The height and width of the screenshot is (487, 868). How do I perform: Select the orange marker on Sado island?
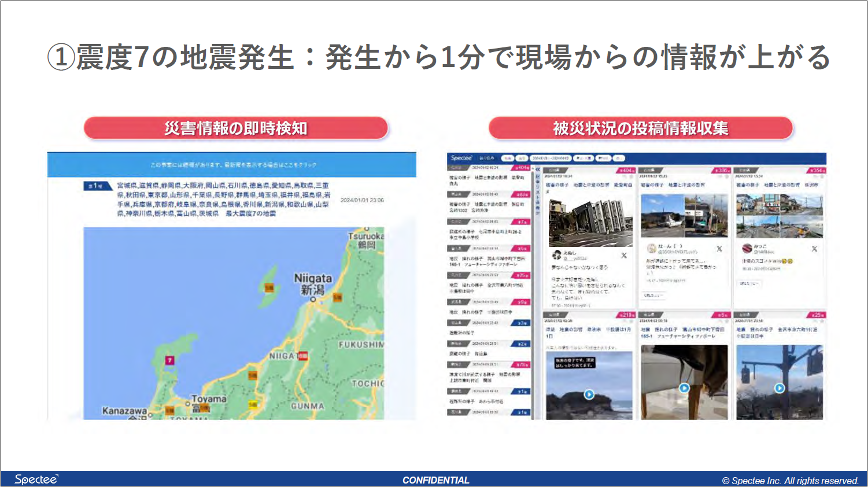(269, 287)
